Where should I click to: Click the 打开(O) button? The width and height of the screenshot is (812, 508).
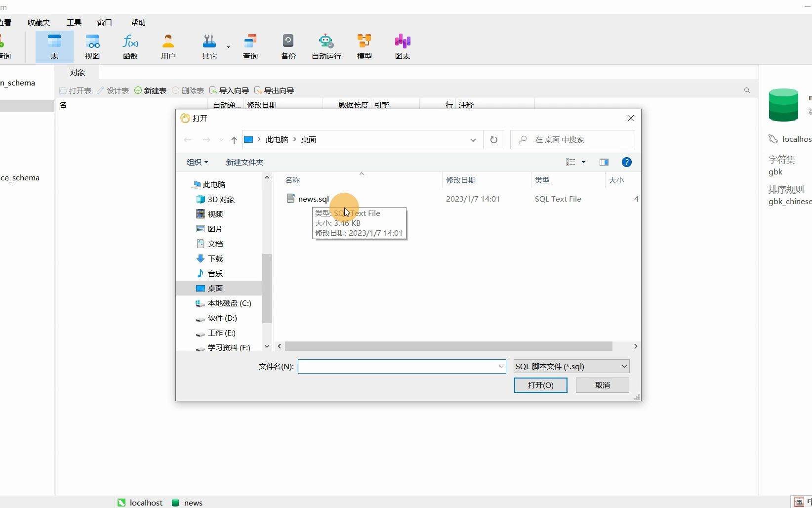[x=541, y=385]
